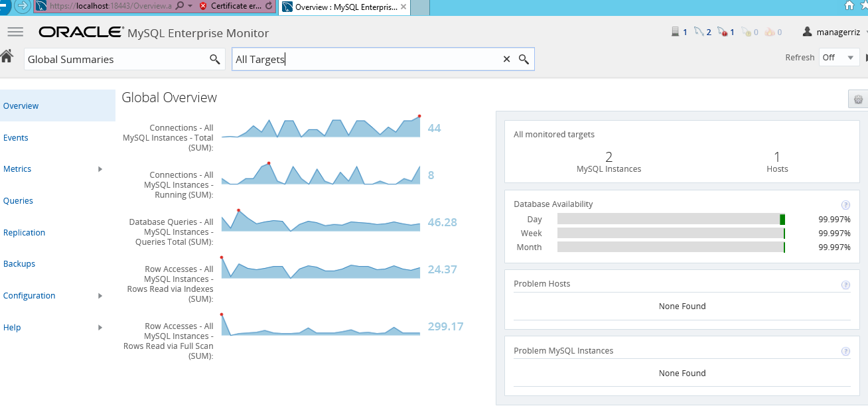Click the 2 MySQL Instances count

[x=609, y=157]
